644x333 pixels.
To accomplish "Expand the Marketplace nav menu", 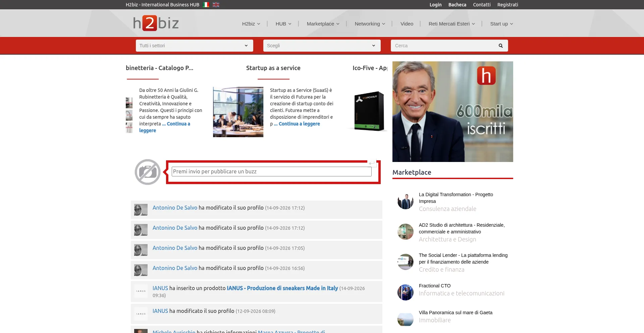I will pyautogui.click(x=323, y=24).
